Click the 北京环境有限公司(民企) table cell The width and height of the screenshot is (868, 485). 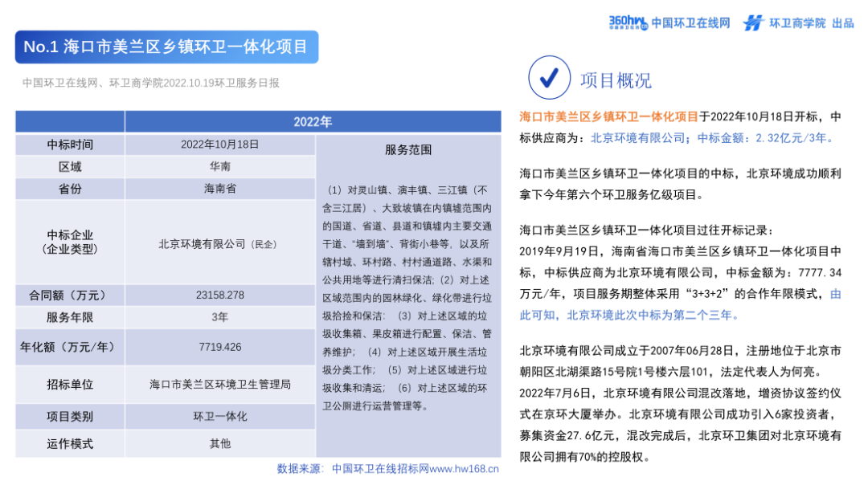pos(219,244)
